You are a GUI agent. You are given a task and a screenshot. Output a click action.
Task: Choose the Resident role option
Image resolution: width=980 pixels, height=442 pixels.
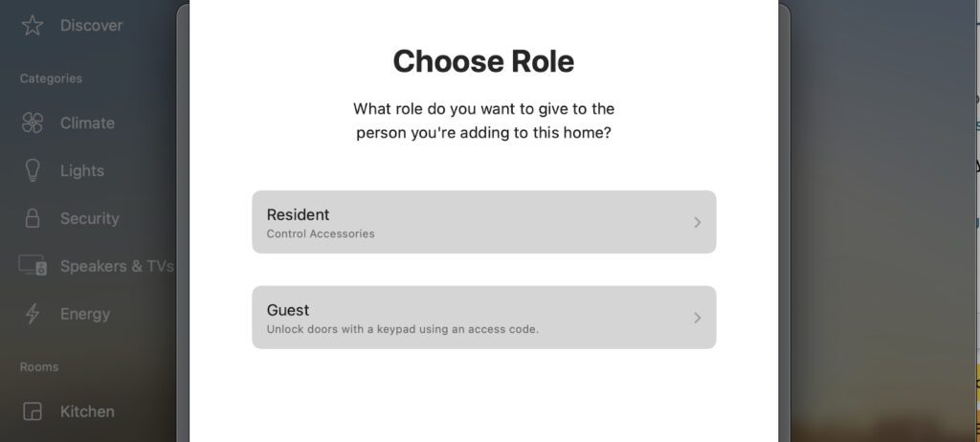483,222
